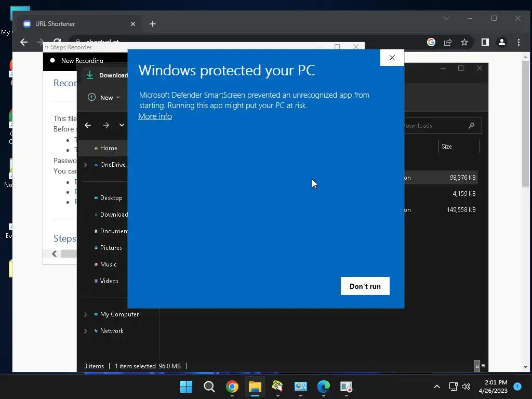Open Steps Recorder from taskbar
This screenshot has width=532, height=399.
[x=347, y=387]
